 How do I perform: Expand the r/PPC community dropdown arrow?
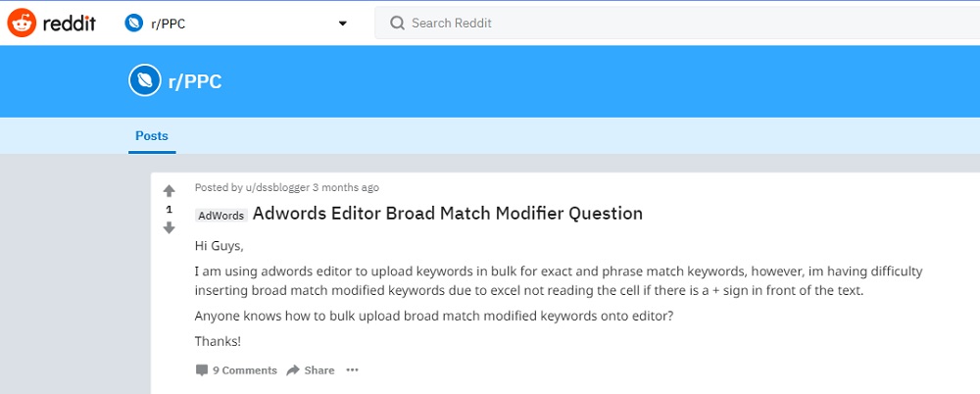click(x=342, y=24)
